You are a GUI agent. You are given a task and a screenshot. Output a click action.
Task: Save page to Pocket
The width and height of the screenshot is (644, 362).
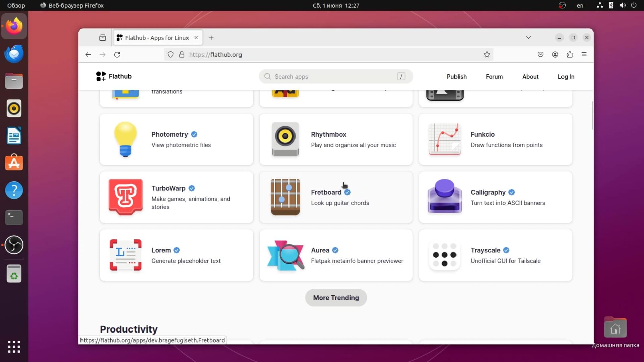(540, 54)
